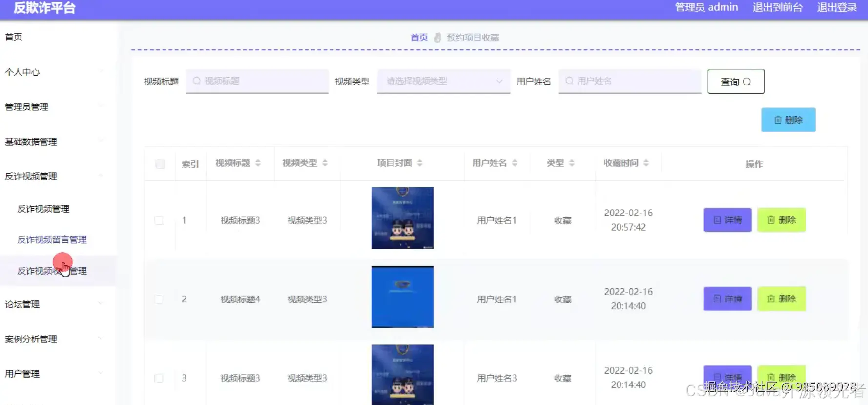Screen dimensions: 868x405
Task: Click the 2022-02-16 20:57:42 timestamp
Action: 628,220
